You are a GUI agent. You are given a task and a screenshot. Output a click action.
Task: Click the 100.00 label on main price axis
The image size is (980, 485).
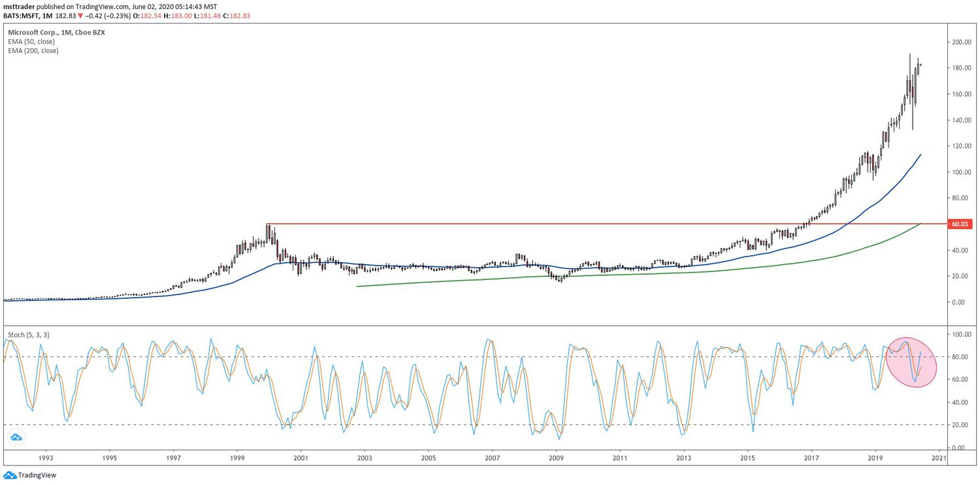pyautogui.click(x=961, y=172)
